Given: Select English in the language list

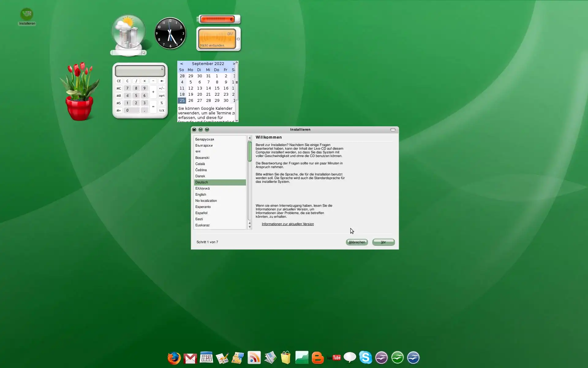Looking at the screenshot, I should 201,194.
